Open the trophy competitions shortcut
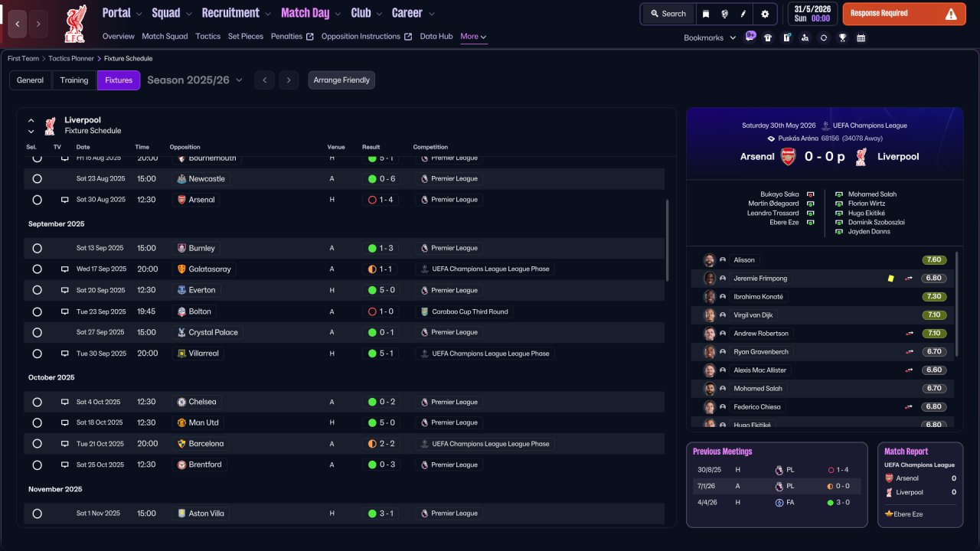This screenshot has height=551, width=980. (x=842, y=37)
